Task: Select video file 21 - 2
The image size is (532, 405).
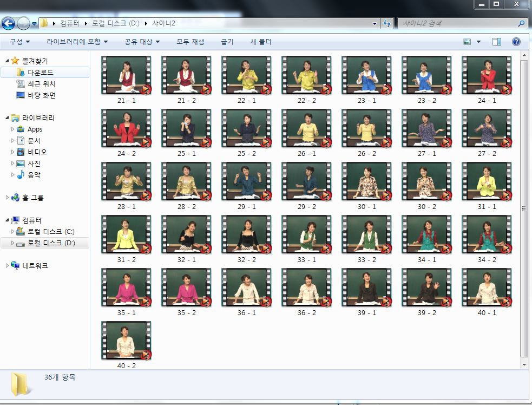Action: 186,80
